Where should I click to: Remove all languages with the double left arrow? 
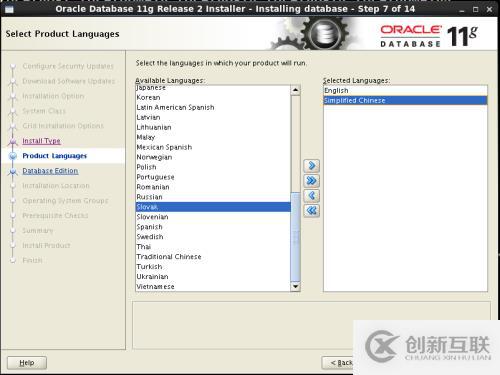tap(312, 211)
